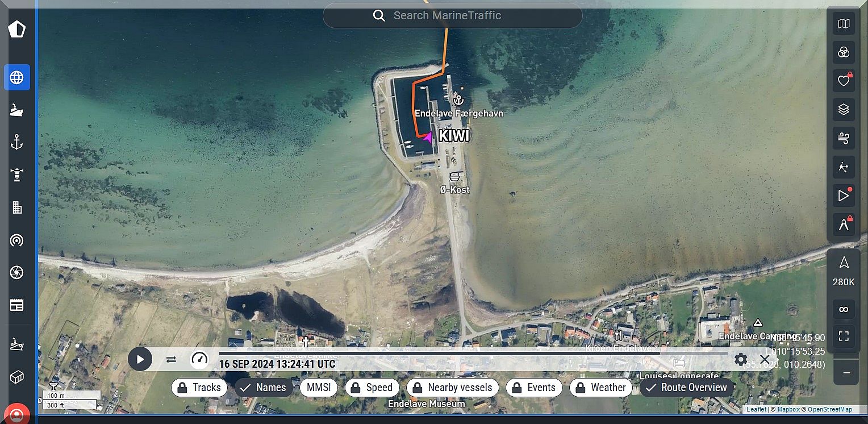Open playback settings gear
The image size is (868, 424).
740,359
